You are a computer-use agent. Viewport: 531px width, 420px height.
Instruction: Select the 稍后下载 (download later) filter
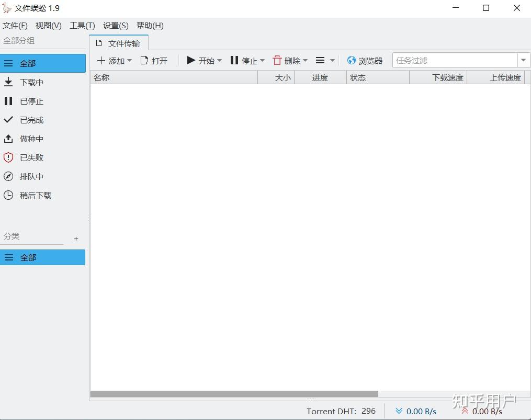coord(35,195)
